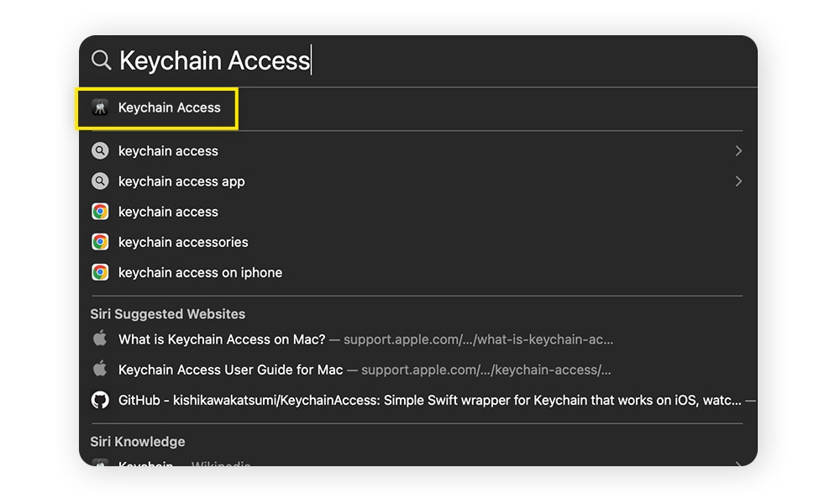Select the Siri Suggested Websites heading

tap(168, 314)
